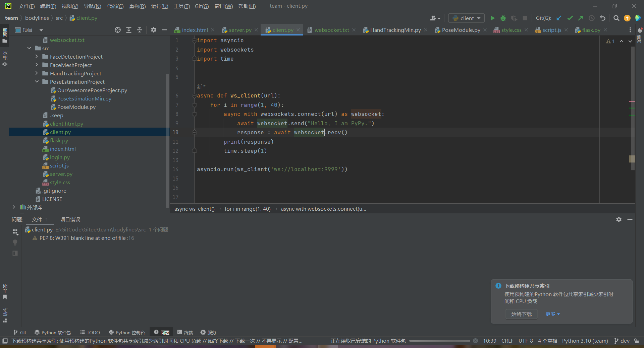Open the TODO tool window
The width and height of the screenshot is (644, 348).
click(x=90, y=332)
